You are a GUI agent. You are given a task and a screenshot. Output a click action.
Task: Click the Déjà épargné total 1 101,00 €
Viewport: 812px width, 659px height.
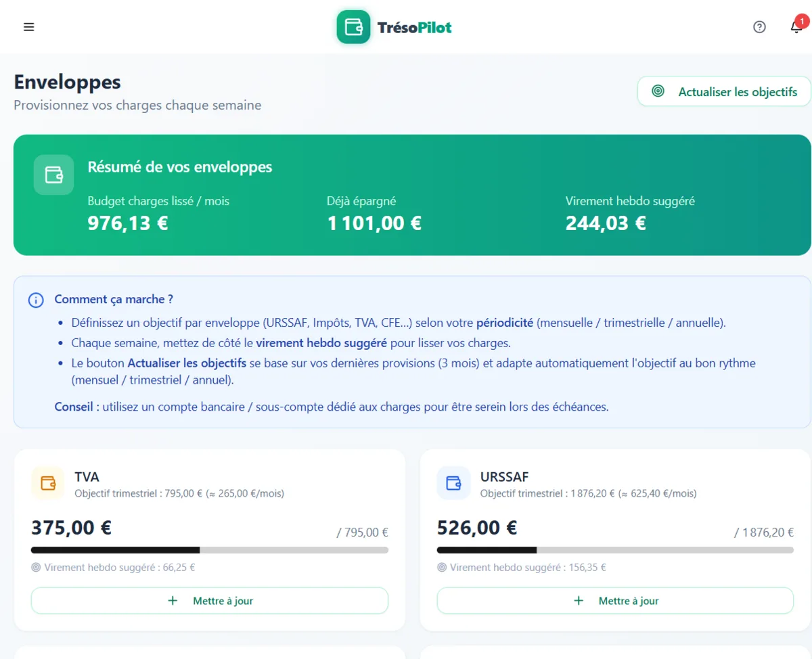[374, 223]
